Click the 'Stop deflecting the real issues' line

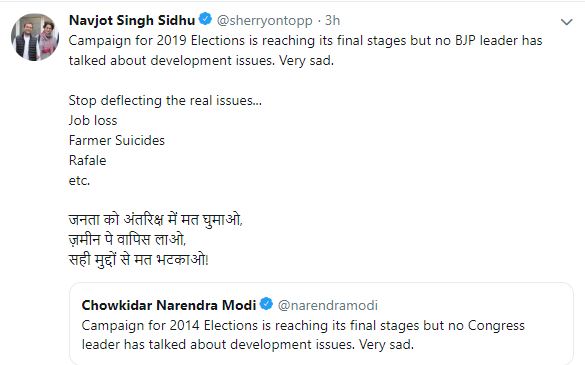[165, 101]
